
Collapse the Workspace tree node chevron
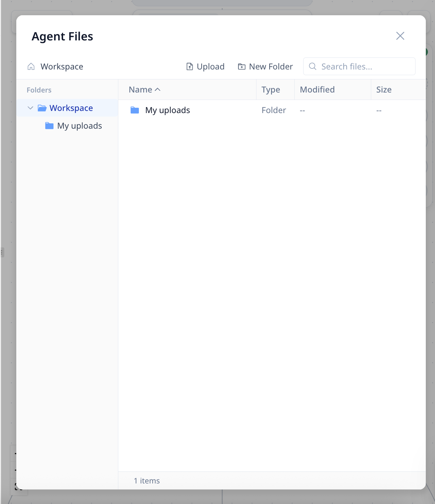(30, 108)
